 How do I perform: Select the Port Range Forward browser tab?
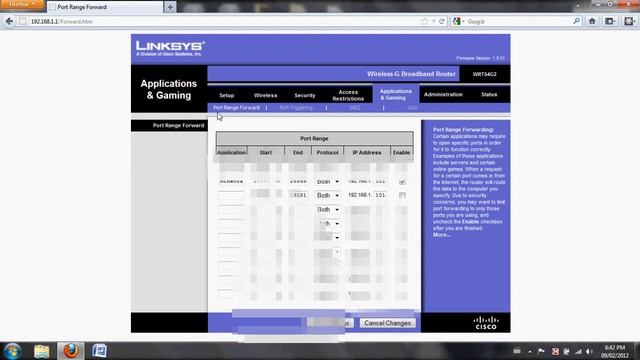(105, 7)
